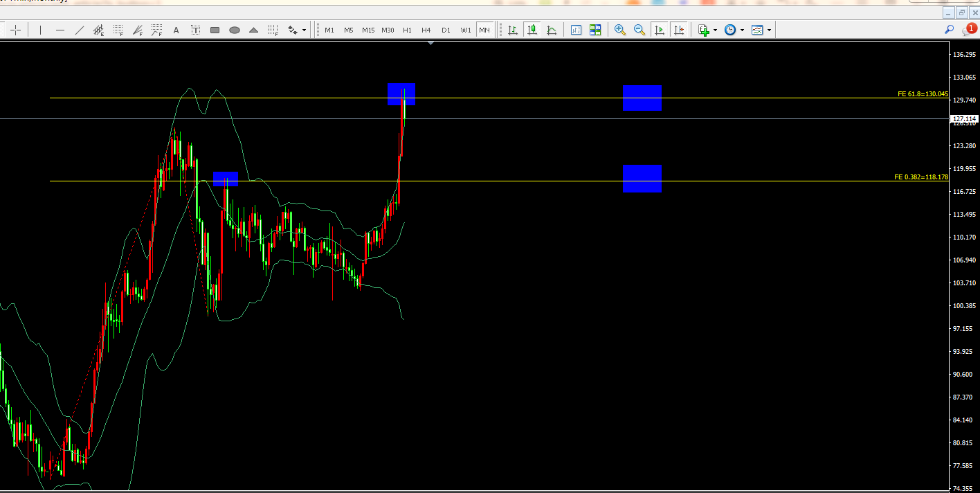The width and height of the screenshot is (980, 493).
Task: Click the FE 61.8=130.045 Fibonacci label
Action: point(923,94)
